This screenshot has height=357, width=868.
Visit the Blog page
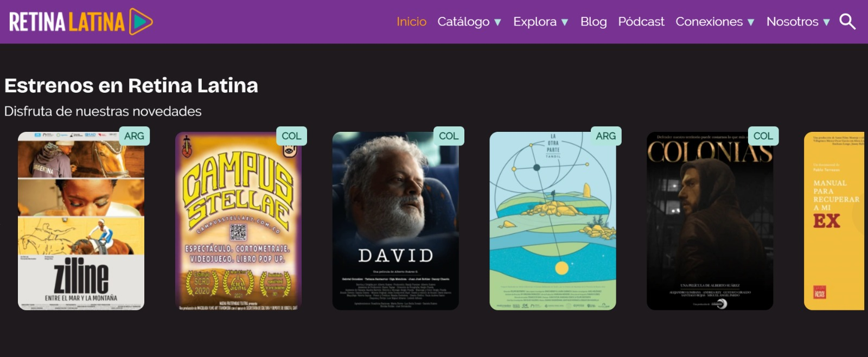593,22
